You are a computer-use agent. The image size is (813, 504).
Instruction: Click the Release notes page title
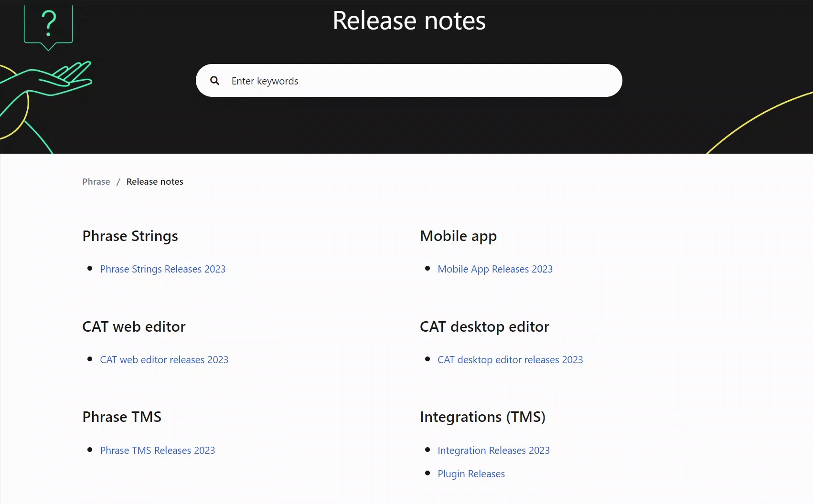tap(409, 21)
